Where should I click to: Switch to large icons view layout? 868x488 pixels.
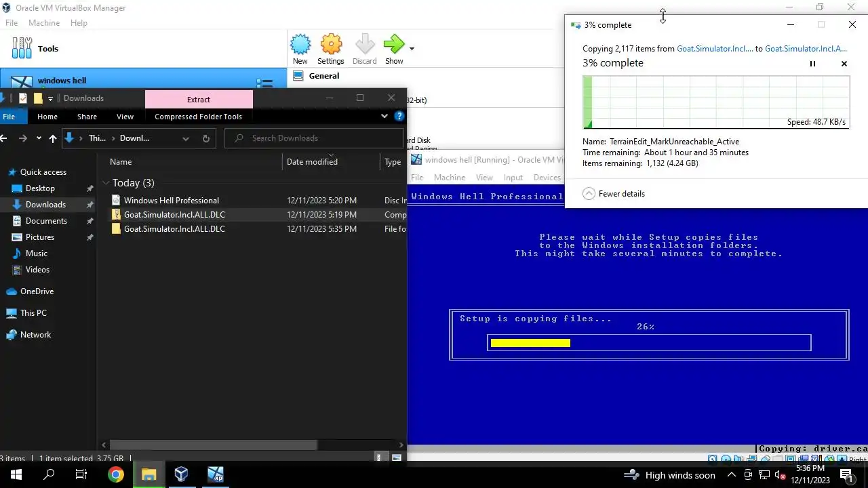click(397, 458)
